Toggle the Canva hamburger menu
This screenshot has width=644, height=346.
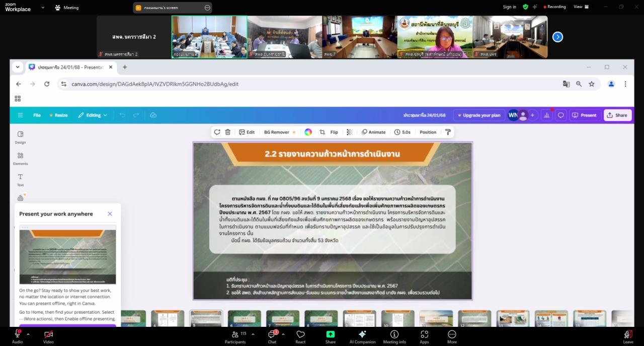(x=20, y=115)
